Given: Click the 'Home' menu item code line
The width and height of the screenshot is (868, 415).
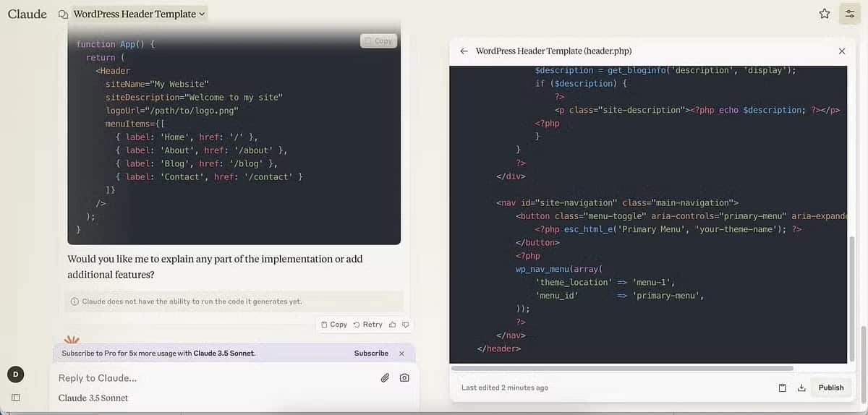Looking at the screenshot, I should (x=187, y=137).
